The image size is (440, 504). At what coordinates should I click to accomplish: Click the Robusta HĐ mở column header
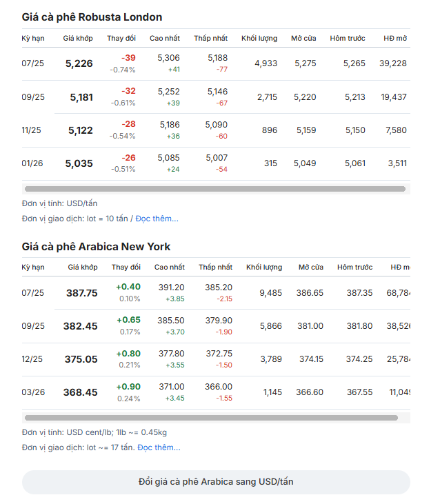point(395,39)
